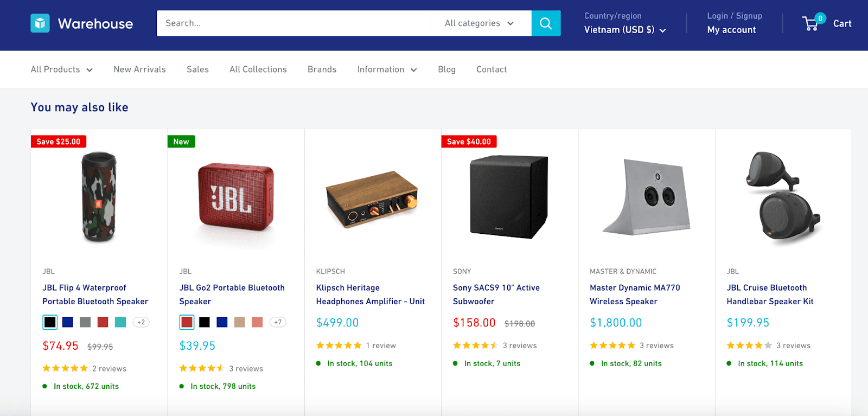The width and height of the screenshot is (868, 416).
Task: Click the Warehouse brand name
Action: coord(95,23)
